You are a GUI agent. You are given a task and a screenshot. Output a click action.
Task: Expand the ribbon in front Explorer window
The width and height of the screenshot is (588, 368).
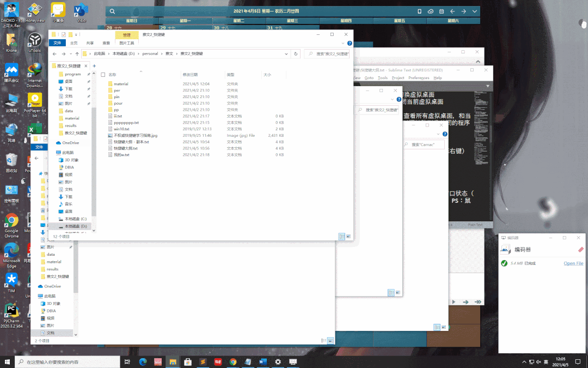[343, 43]
